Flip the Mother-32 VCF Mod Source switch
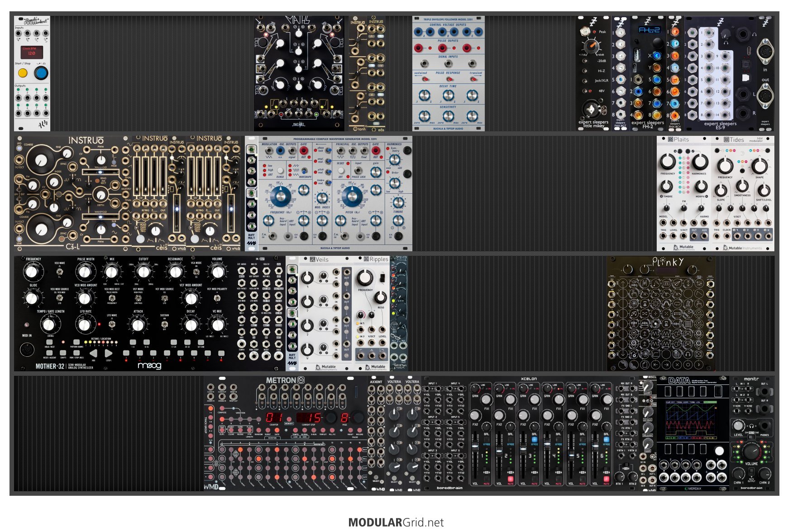The width and height of the screenshot is (793, 532). pyautogui.click(x=164, y=297)
